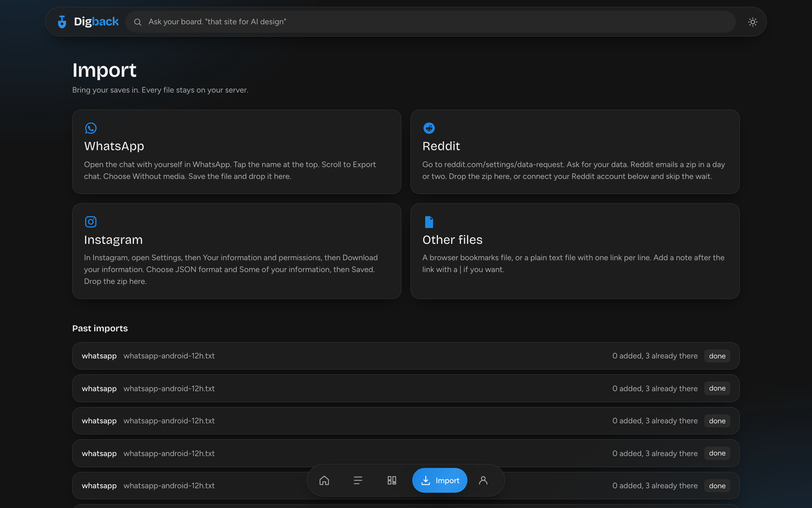Image resolution: width=812 pixels, height=508 pixels.
Task: Open the Digback home link text
Action: 96,21
